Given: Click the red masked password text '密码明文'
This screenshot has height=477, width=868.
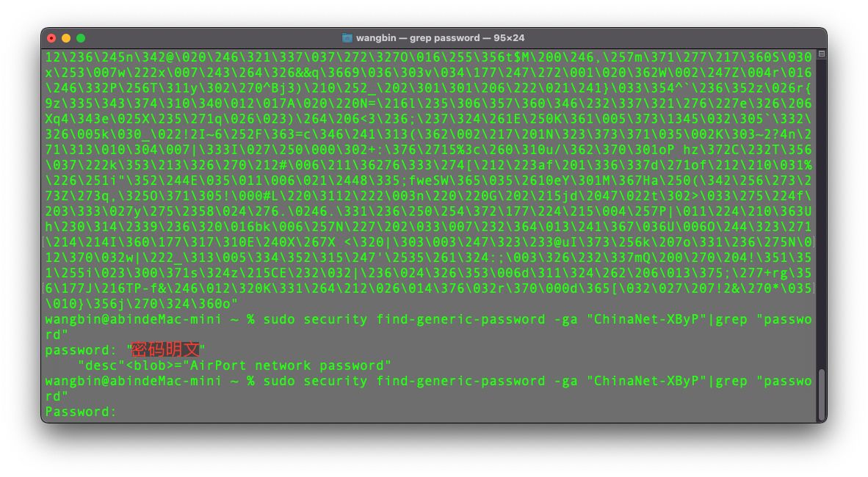Looking at the screenshot, I should pos(165,349).
